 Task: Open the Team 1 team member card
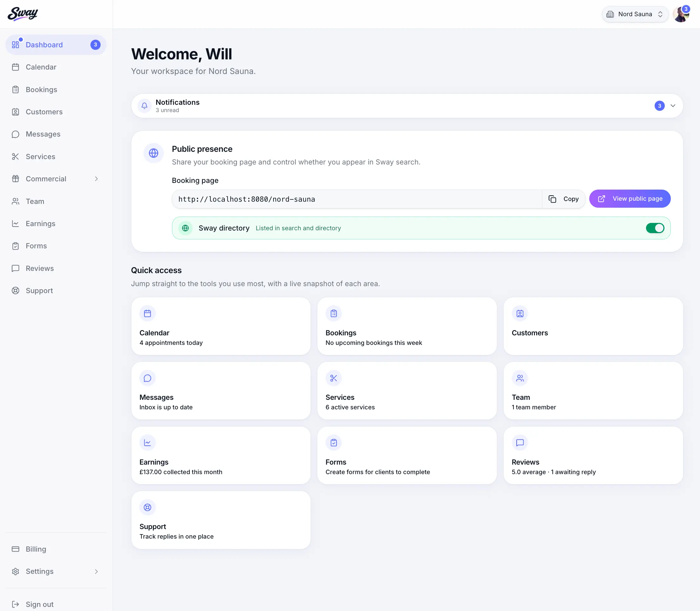[593, 391]
